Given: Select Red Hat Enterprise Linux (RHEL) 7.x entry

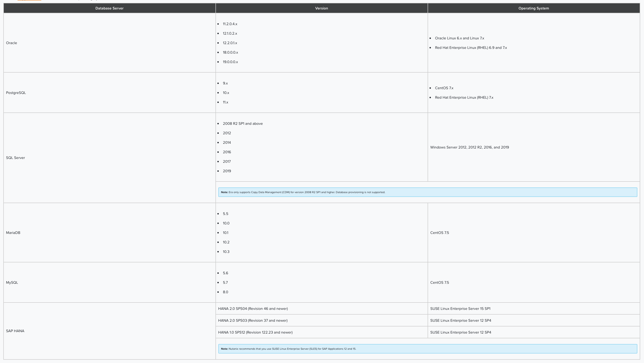Looking at the screenshot, I should pos(464,98).
